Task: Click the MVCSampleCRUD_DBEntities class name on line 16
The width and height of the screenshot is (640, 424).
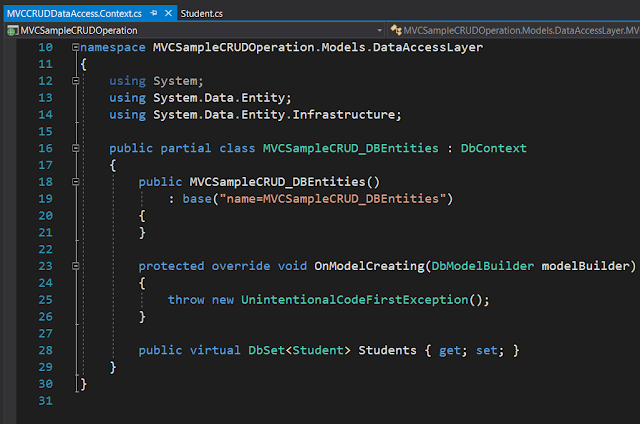Action: pyautogui.click(x=351, y=148)
